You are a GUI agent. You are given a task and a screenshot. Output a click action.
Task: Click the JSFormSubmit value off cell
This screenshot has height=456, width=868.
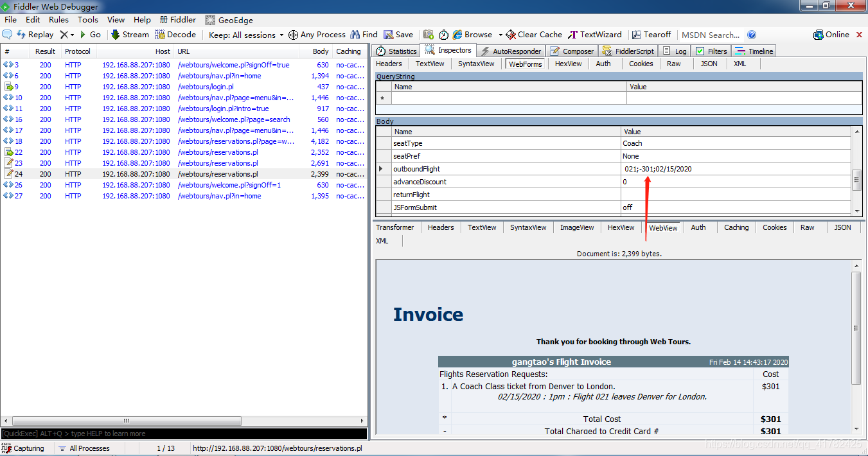736,207
